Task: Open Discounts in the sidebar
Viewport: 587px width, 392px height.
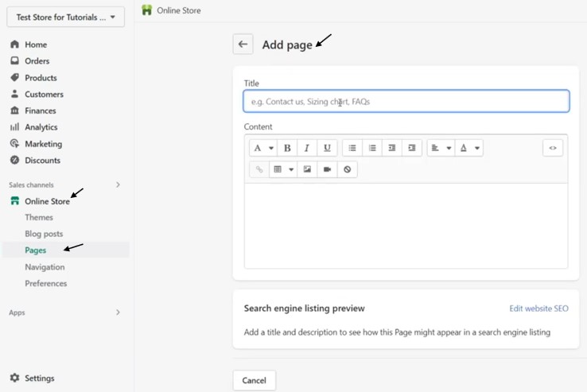Action: [42, 161]
